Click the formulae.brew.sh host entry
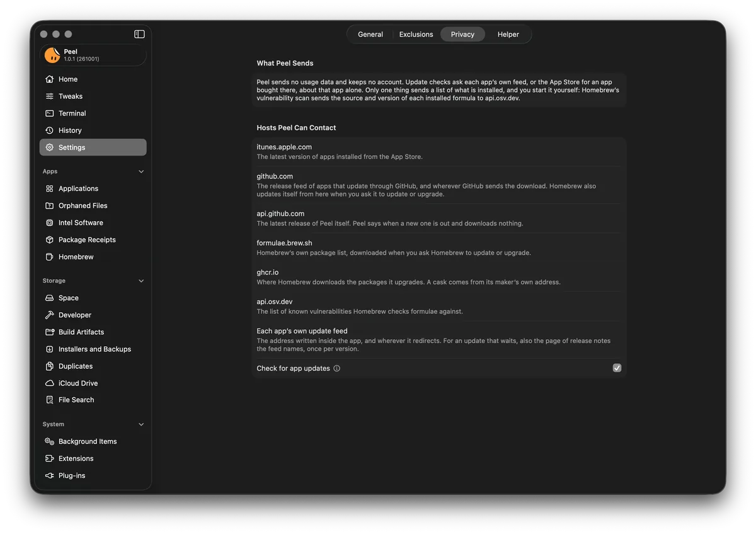756x534 pixels. (438, 247)
